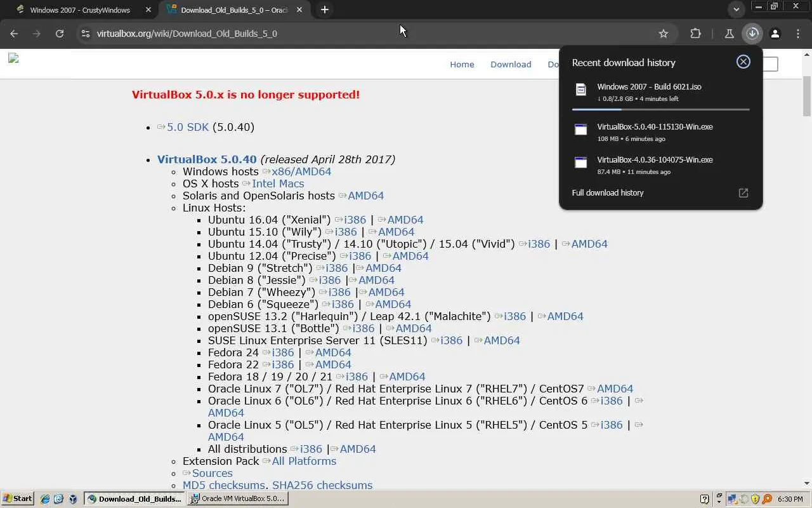Open Chrome Labs flask icon
Viewport: 812px width, 508px height.
click(x=729, y=34)
